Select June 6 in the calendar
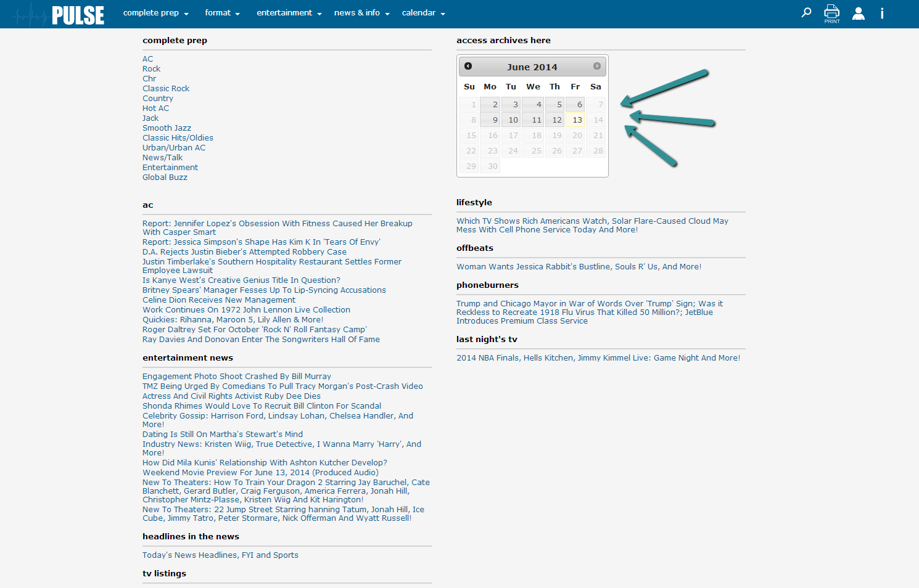The width and height of the screenshot is (919, 588). 575,104
